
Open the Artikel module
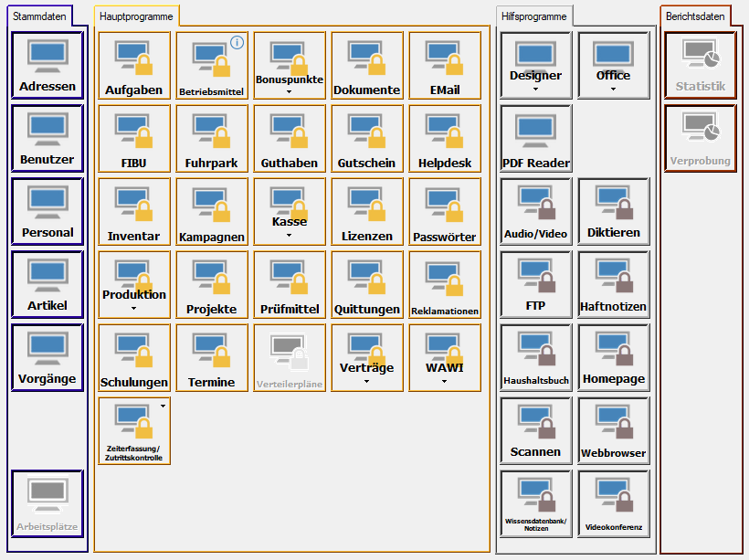click(x=47, y=285)
